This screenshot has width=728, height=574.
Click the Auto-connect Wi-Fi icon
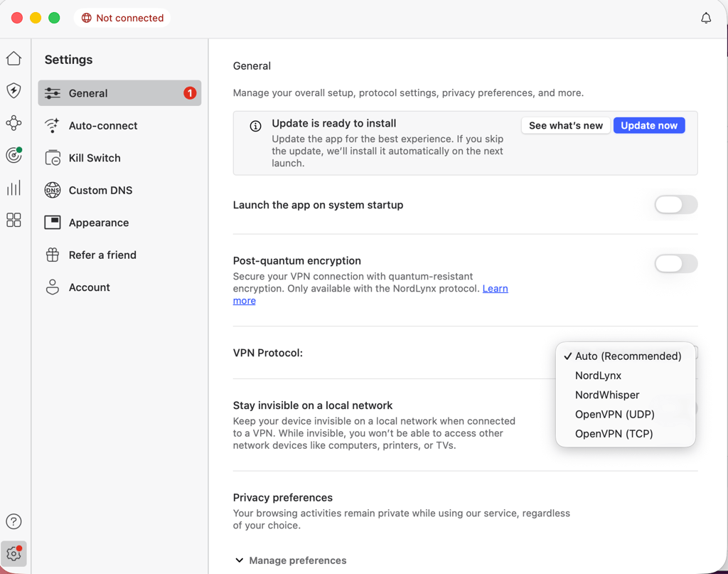53,125
